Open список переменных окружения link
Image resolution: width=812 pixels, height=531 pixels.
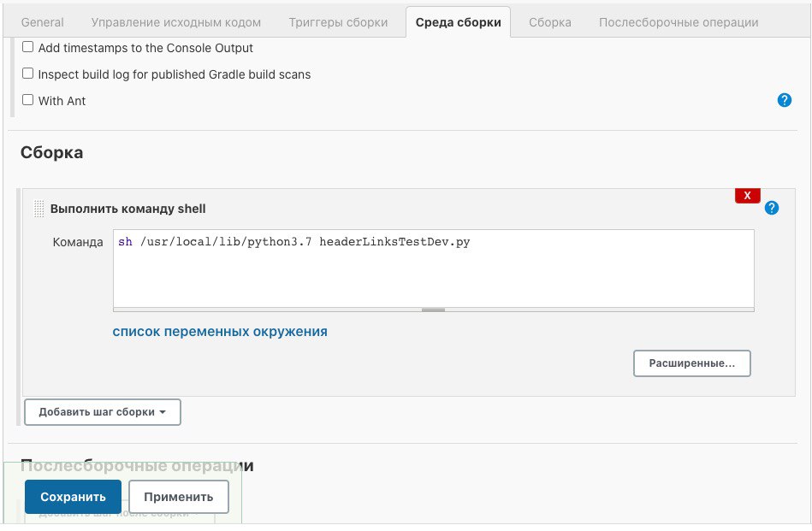[220, 332]
